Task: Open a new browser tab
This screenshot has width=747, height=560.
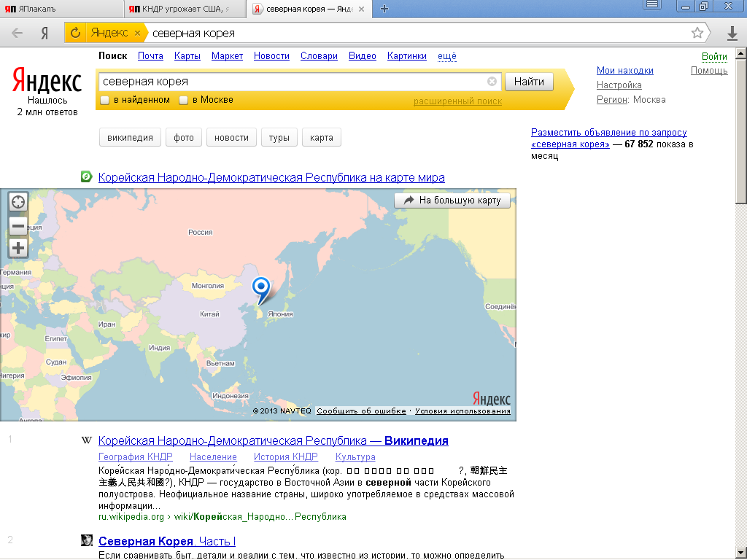Action: [x=384, y=9]
